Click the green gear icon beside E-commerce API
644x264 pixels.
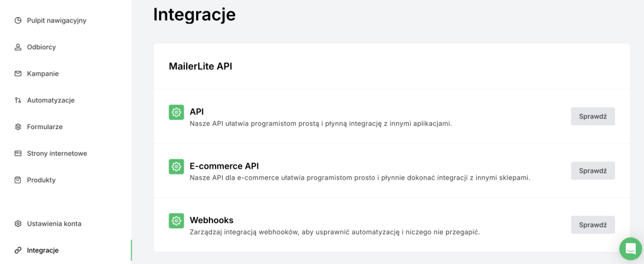coord(176,166)
